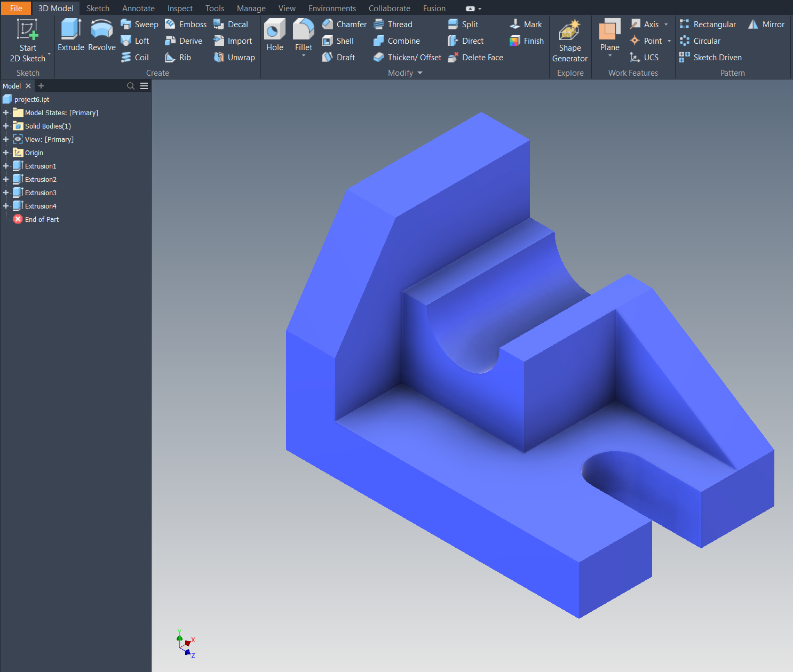Switch to the Sketch ribbon tab
Image resolution: width=793 pixels, height=672 pixels.
[x=98, y=9]
